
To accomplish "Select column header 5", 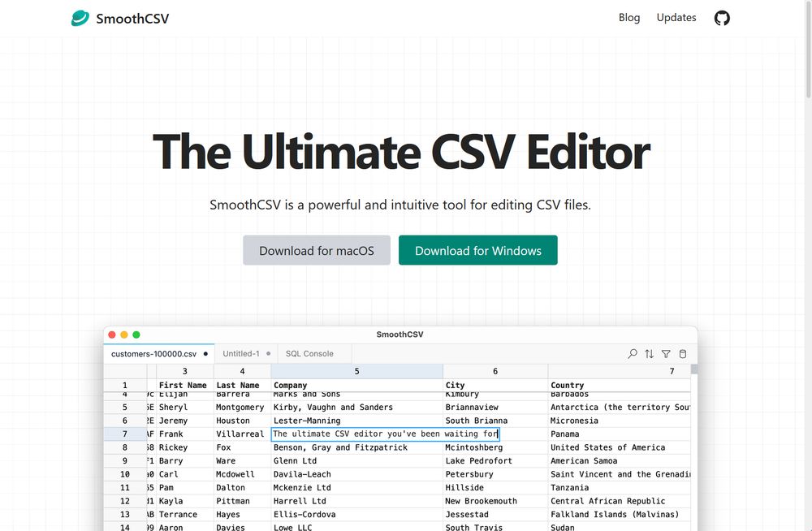I will click(356, 371).
